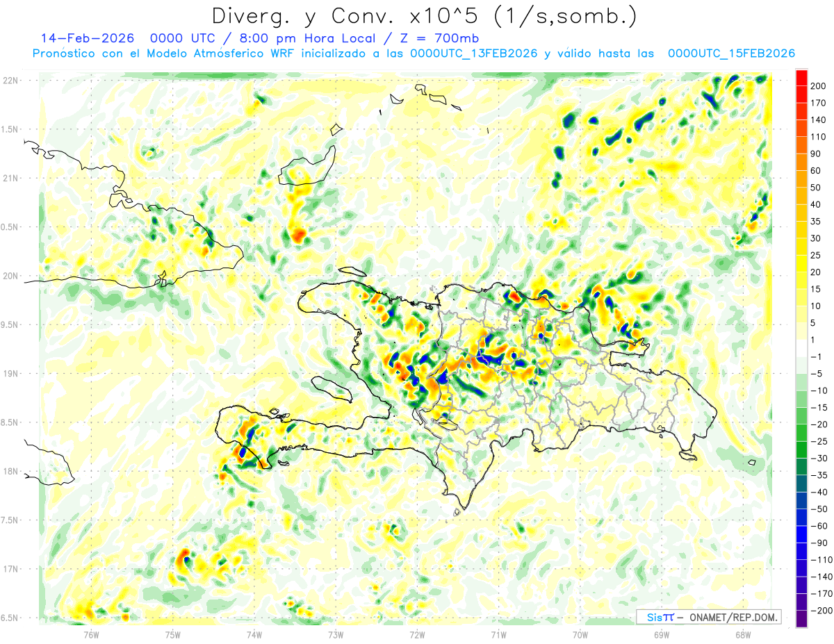Image resolution: width=834 pixels, height=644 pixels.
Task: Click the '22N' latitude label
Action: point(10,81)
